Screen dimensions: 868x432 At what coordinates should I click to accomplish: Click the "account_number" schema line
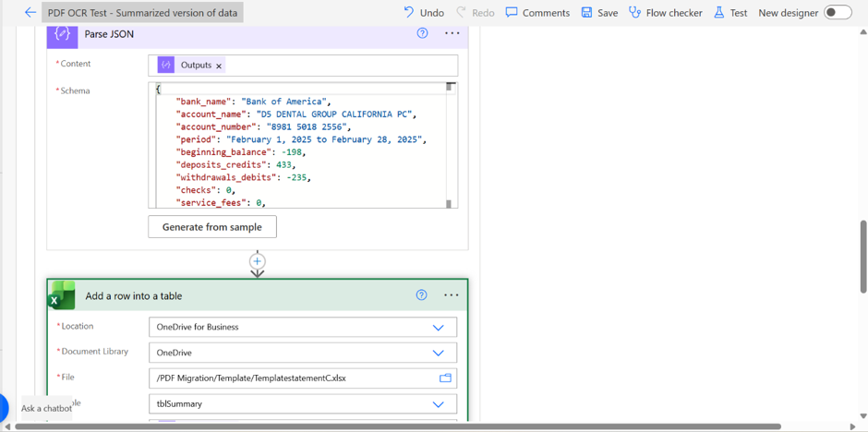click(263, 126)
